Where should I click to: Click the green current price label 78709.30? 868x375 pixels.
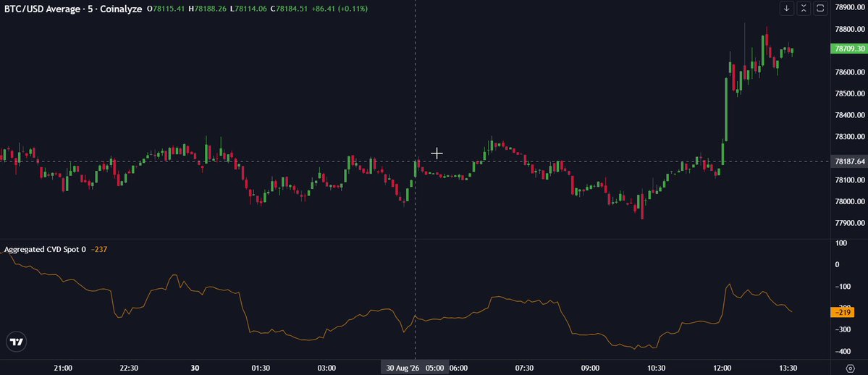click(849, 49)
